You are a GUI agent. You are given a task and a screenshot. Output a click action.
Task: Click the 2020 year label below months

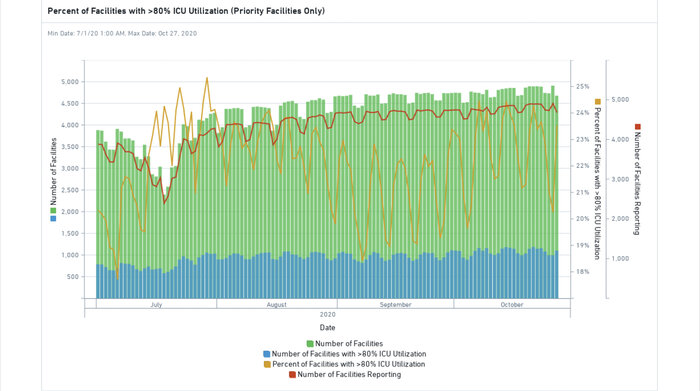point(327,315)
